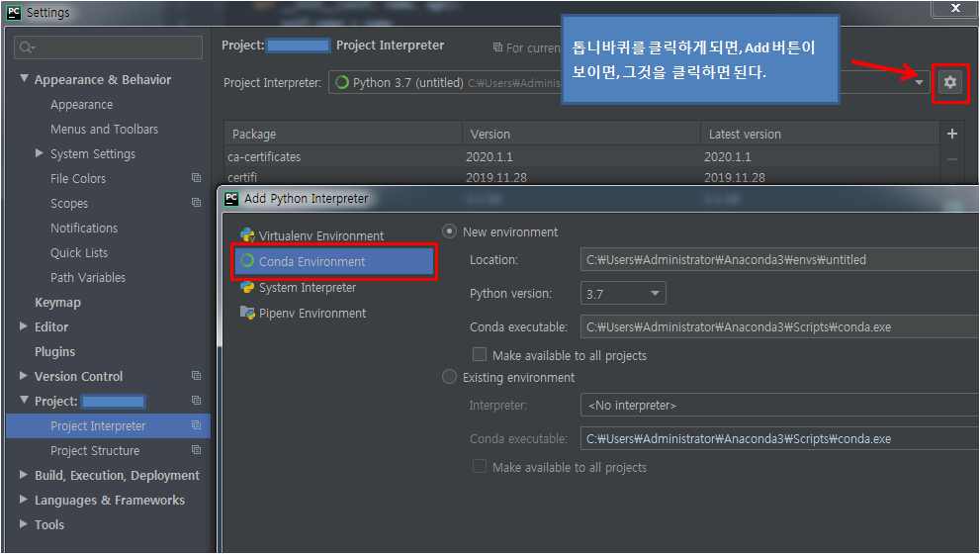Expand the Editor section
980x554 pixels.
click(x=24, y=326)
